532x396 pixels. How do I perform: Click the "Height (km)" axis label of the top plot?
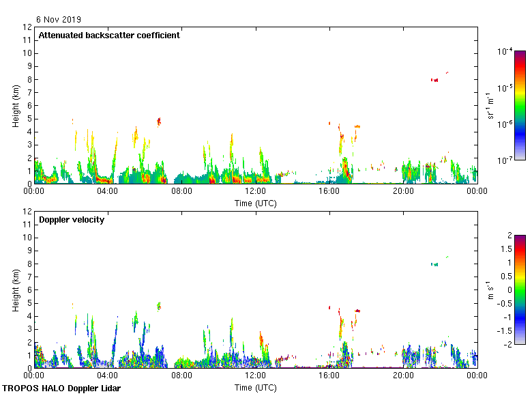pos(16,106)
